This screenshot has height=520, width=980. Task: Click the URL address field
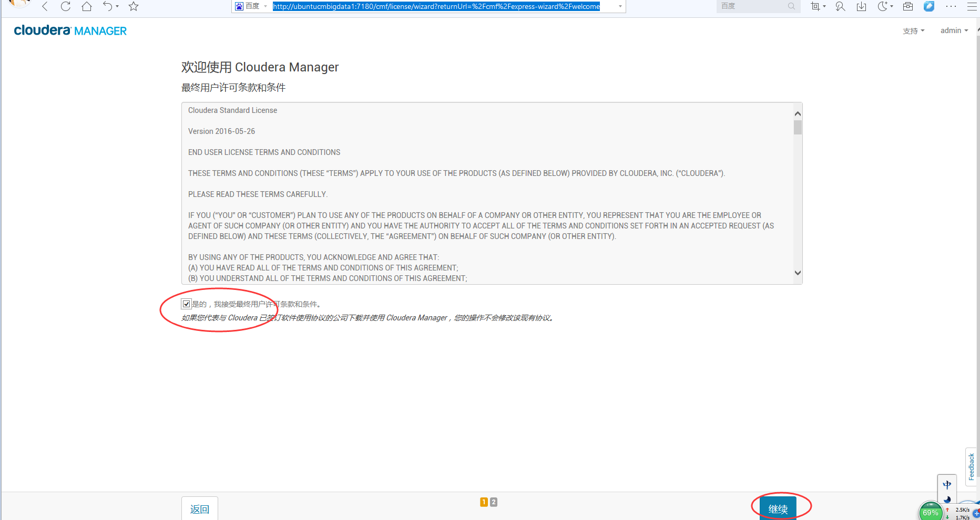pyautogui.click(x=436, y=6)
